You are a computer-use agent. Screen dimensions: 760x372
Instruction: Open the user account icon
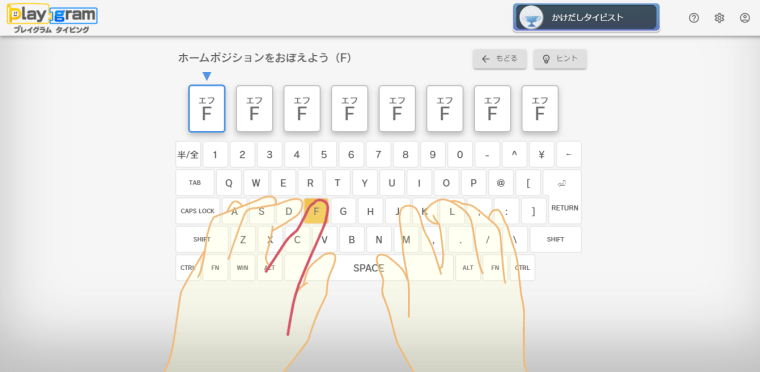[x=744, y=18]
